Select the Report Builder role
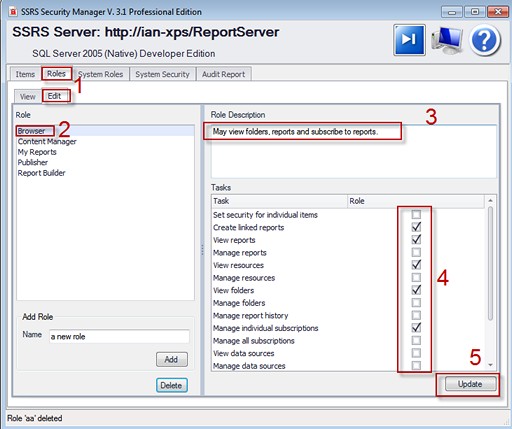The width and height of the screenshot is (512, 429). (105, 173)
